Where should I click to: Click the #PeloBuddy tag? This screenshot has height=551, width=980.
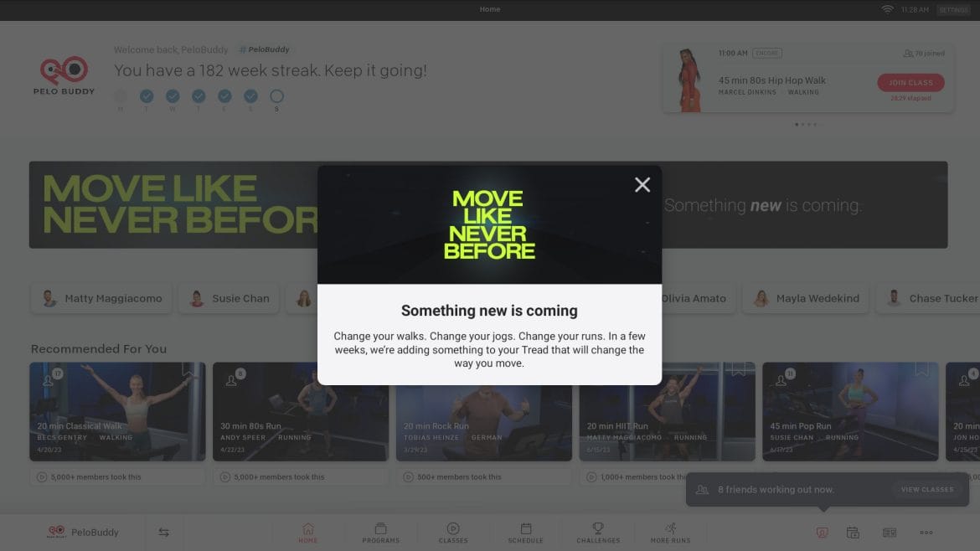pyautogui.click(x=265, y=49)
